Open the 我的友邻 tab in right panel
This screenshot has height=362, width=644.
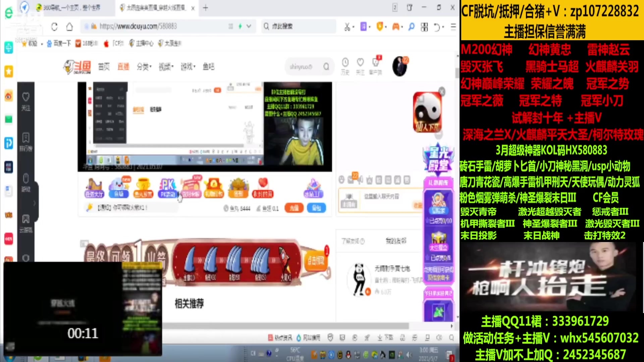[396, 241]
